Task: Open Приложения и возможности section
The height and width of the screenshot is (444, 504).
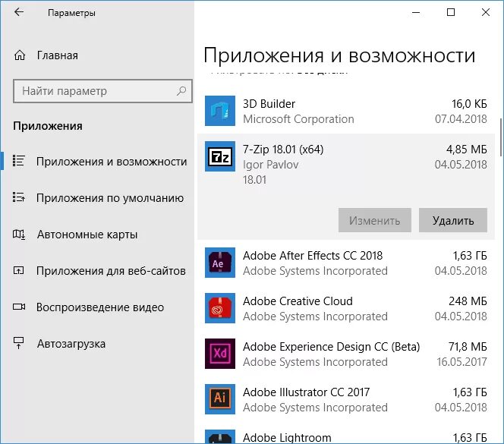Action: pyautogui.click(x=111, y=161)
